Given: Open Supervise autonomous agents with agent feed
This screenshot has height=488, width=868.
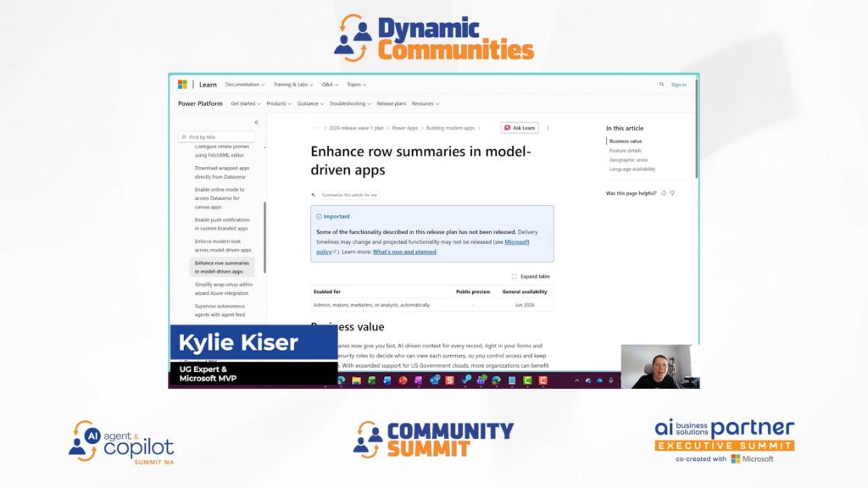Looking at the screenshot, I should (x=220, y=310).
